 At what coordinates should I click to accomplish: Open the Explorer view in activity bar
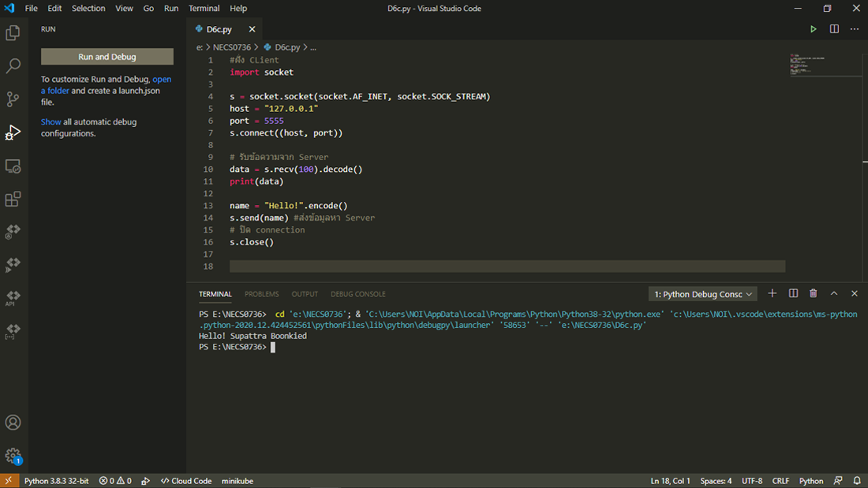(x=13, y=33)
